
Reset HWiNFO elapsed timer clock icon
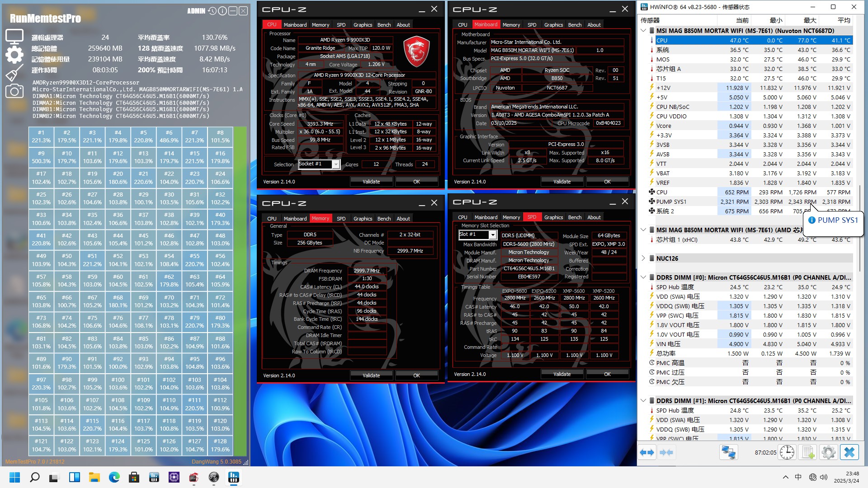[787, 452]
